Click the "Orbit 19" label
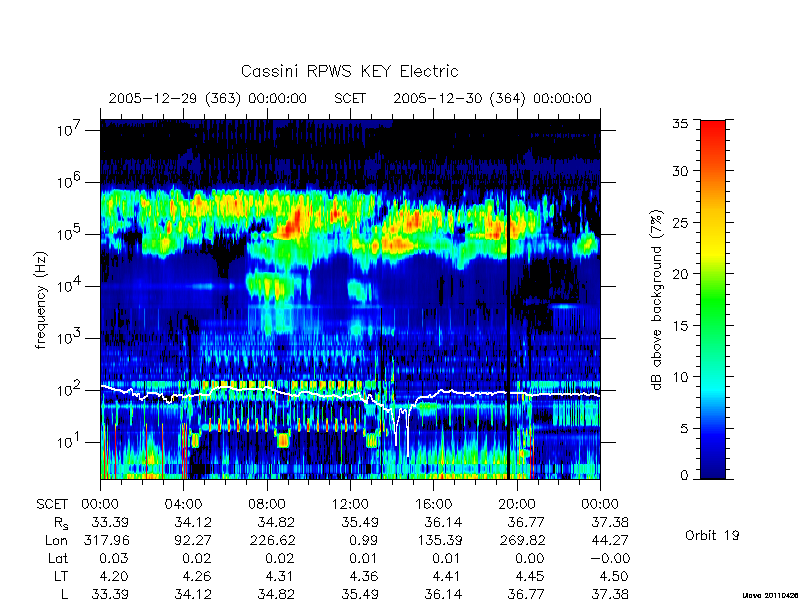Image resolution: width=800 pixels, height=600 pixels. (x=712, y=536)
